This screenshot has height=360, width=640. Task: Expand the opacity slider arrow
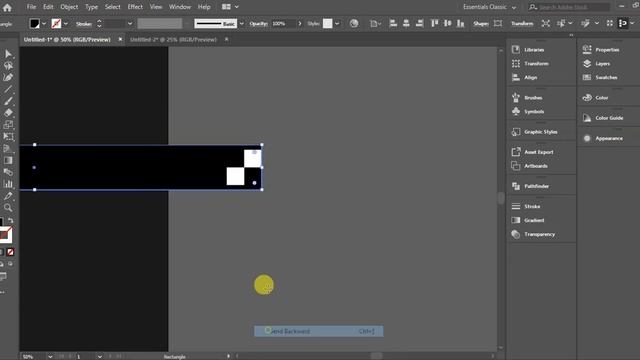point(300,24)
